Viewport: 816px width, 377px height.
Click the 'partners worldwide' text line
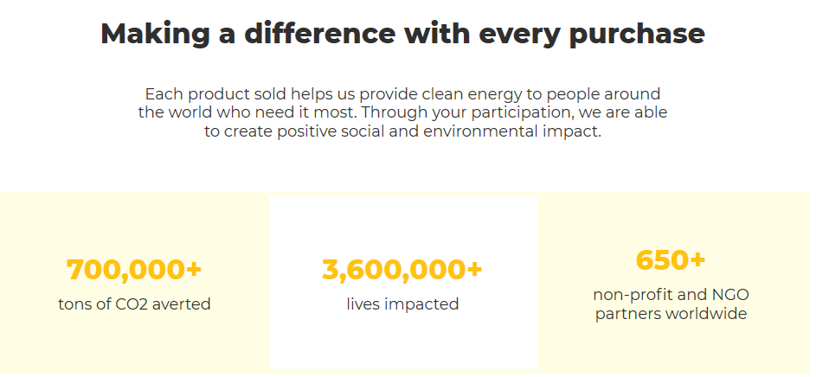tap(671, 314)
